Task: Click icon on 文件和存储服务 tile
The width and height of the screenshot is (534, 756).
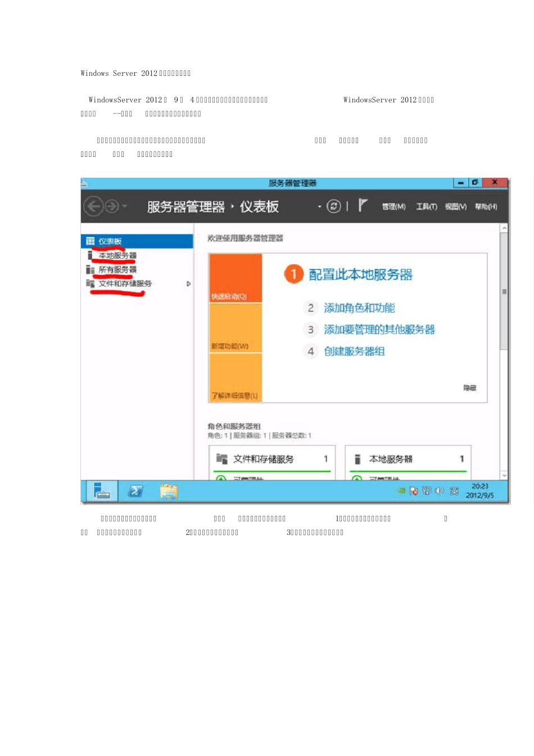Action: (x=222, y=459)
